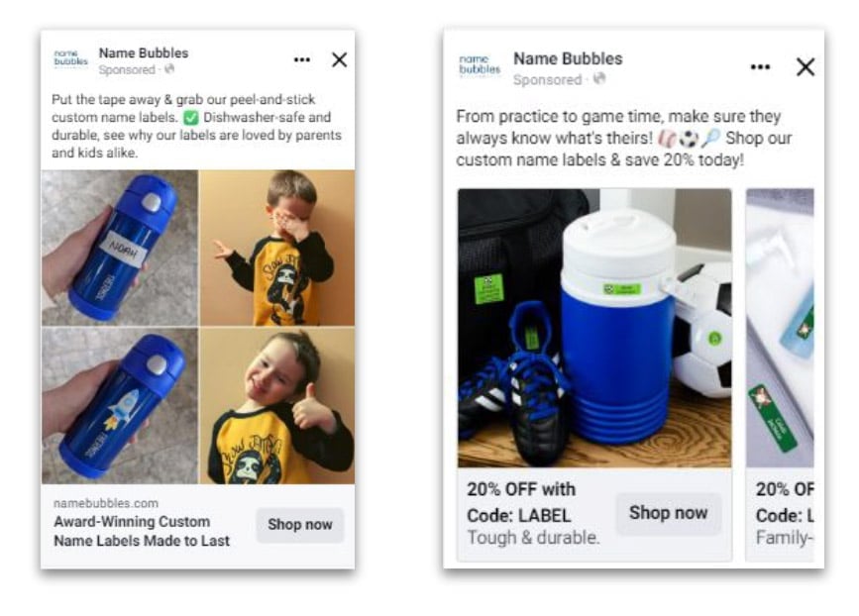Open Name Bubbles page name on left ad
The height and width of the screenshot is (616, 859).
click(144, 53)
